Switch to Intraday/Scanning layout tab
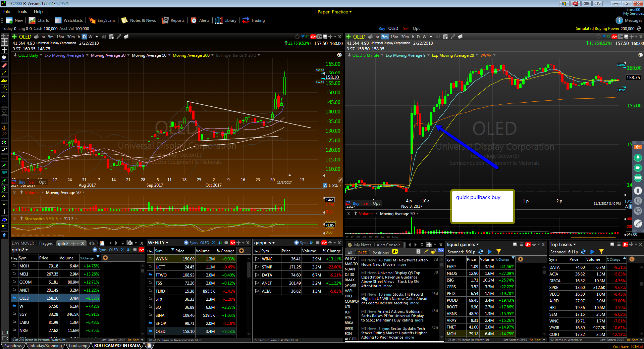 click(x=45, y=346)
